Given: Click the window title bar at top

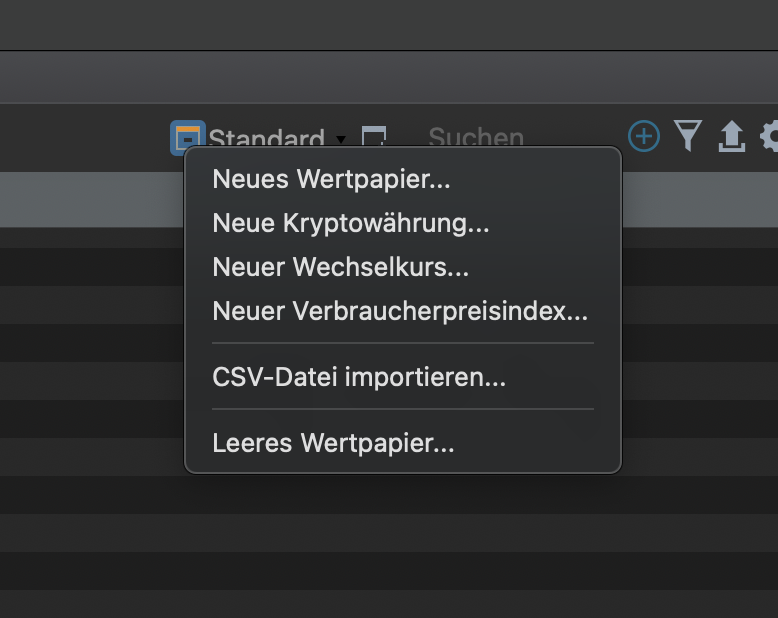Looking at the screenshot, I should (389, 25).
